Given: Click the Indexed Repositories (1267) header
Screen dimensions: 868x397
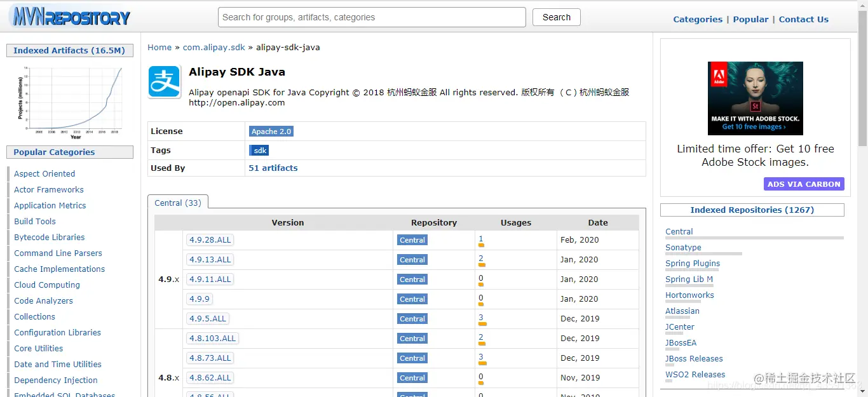Looking at the screenshot, I should point(752,210).
